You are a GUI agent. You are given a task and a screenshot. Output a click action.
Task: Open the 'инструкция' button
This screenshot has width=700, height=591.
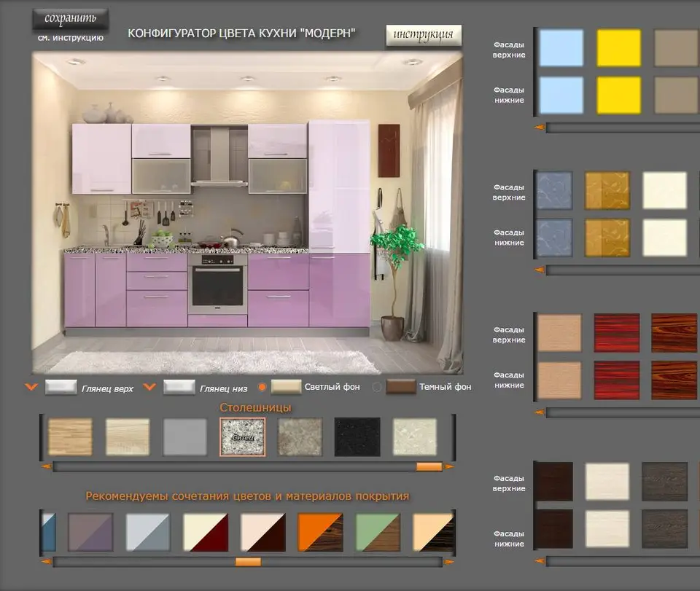[423, 35]
